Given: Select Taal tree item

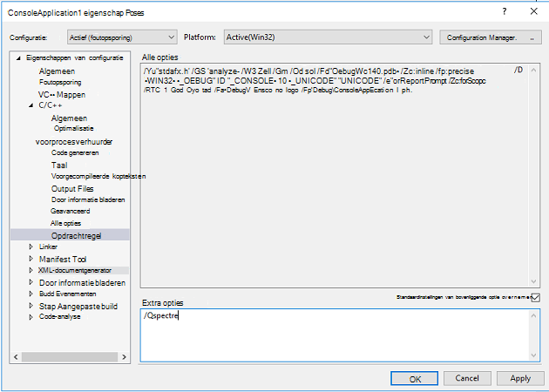Looking at the screenshot, I should [x=59, y=166].
